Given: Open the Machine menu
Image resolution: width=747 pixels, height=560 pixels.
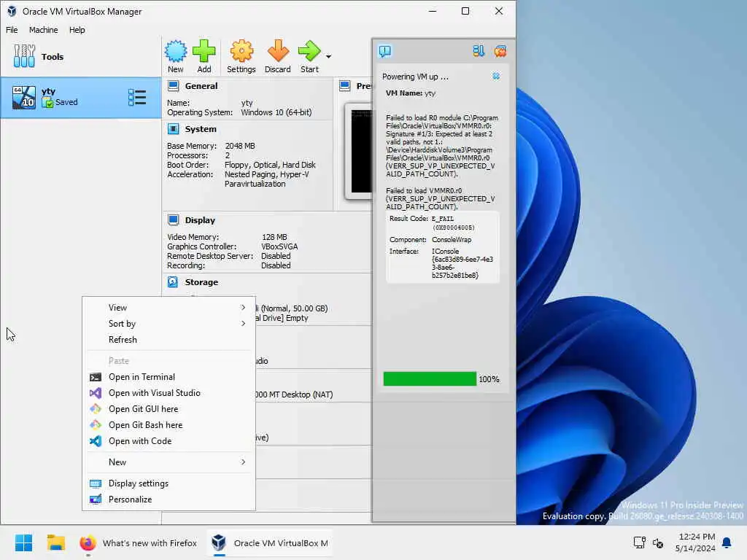Looking at the screenshot, I should pos(43,30).
